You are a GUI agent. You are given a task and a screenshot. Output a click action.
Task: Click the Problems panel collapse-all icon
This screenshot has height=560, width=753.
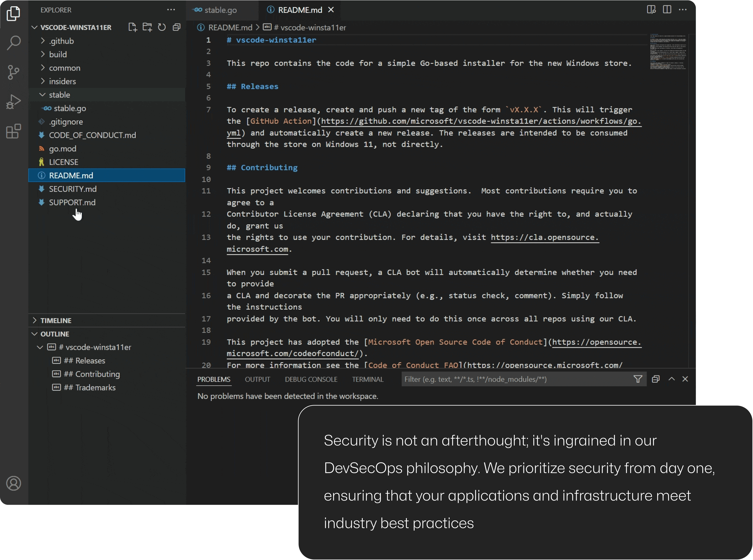[656, 379]
